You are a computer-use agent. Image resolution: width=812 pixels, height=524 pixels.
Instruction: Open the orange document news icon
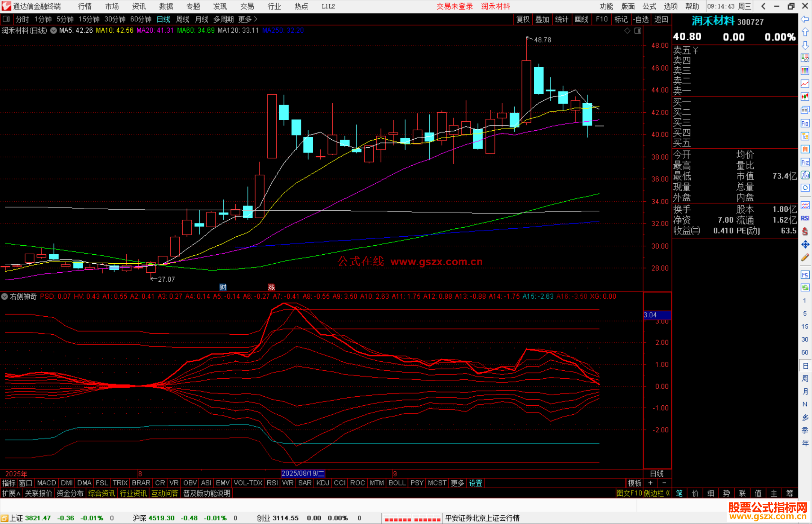click(x=805, y=149)
